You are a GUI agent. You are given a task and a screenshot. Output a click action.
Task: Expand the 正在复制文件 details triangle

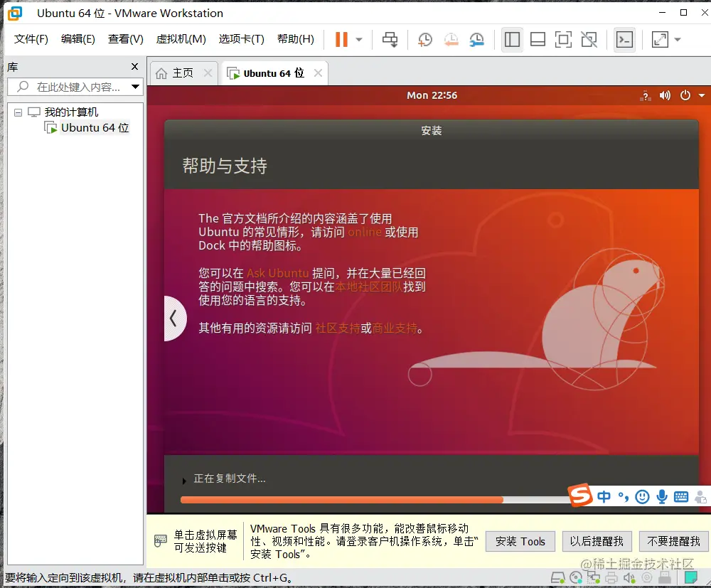(183, 481)
